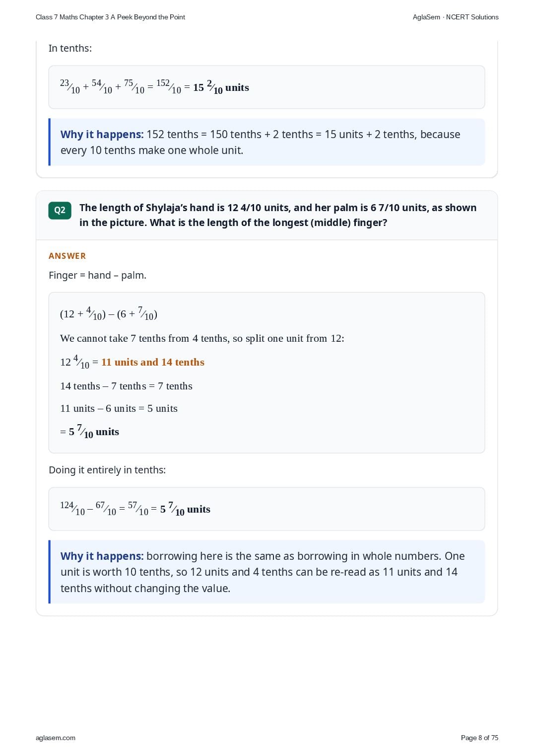The image size is (534, 756).
Task: Select the '11 units and 14 tenths' highlighted text
Action: [x=153, y=362]
